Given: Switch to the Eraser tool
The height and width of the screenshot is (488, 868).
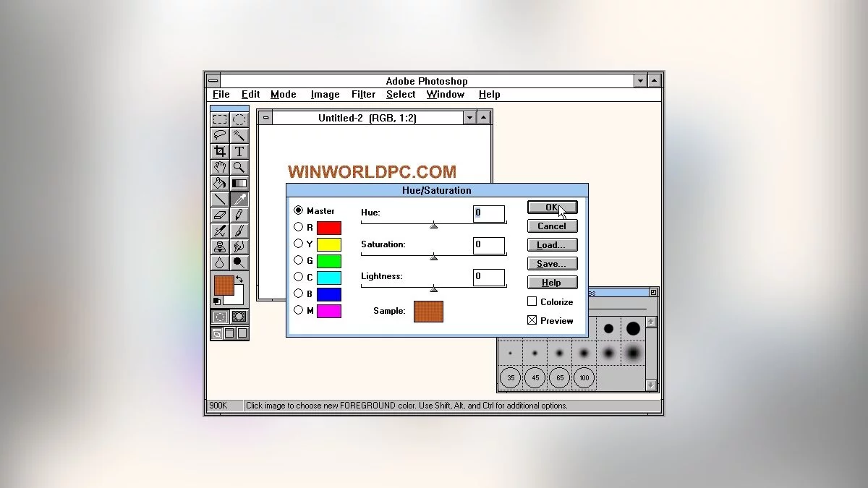Looking at the screenshot, I should [220, 215].
